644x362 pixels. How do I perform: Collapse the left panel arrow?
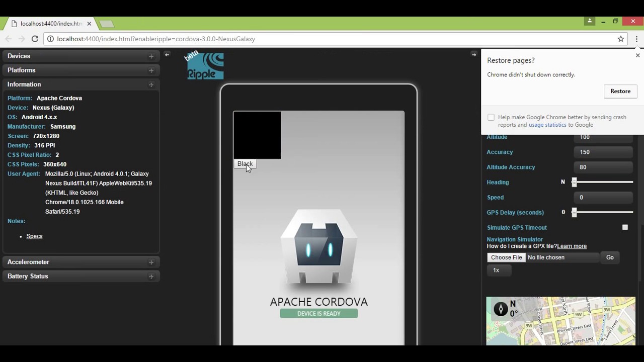pyautogui.click(x=167, y=54)
